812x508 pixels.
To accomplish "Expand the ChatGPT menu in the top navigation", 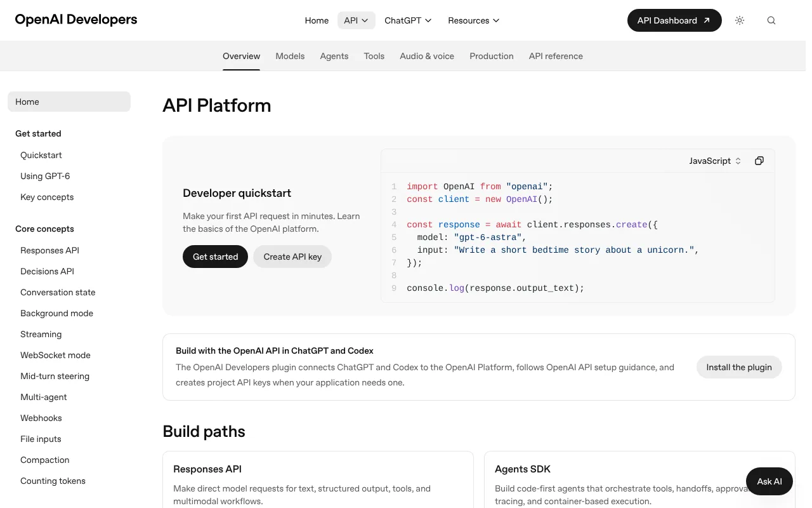I will tap(408, 20).
